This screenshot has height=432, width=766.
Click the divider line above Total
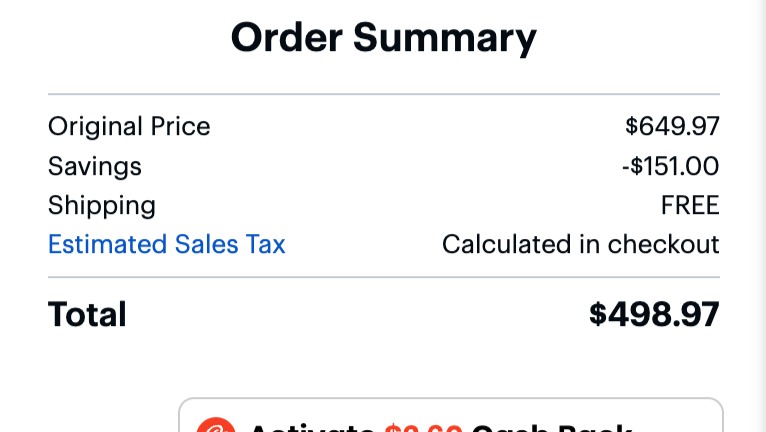pos(383,277)
